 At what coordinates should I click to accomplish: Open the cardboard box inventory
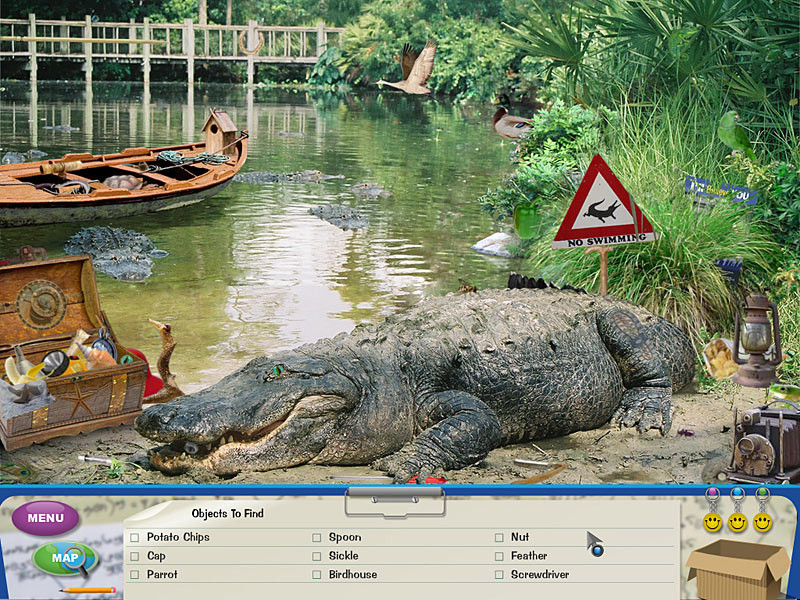point(738,570)
